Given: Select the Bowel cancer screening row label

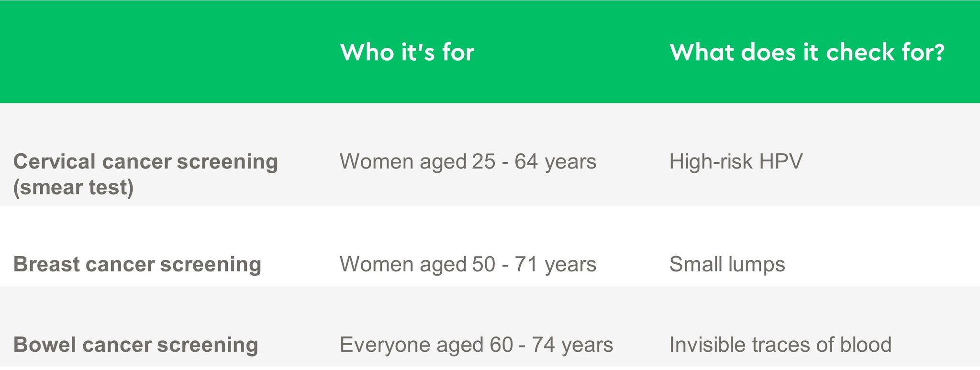Looking at the screenshot, I should [x=135, y=345].
